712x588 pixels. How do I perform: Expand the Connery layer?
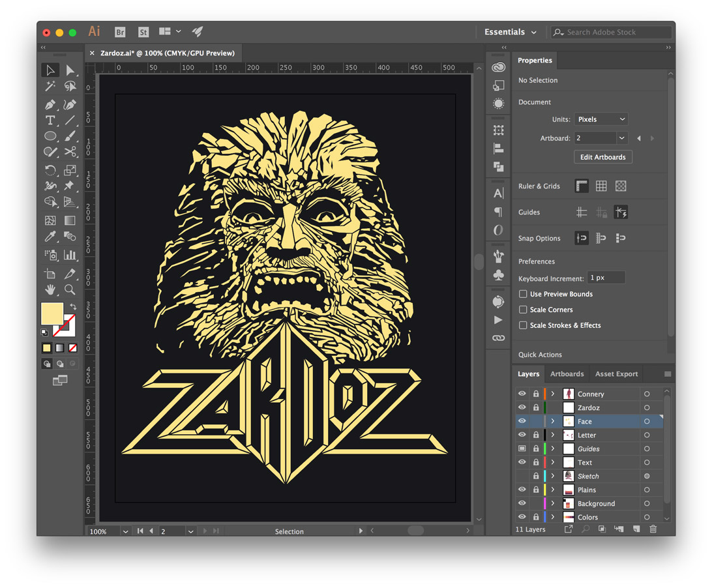tap(553, 394)
